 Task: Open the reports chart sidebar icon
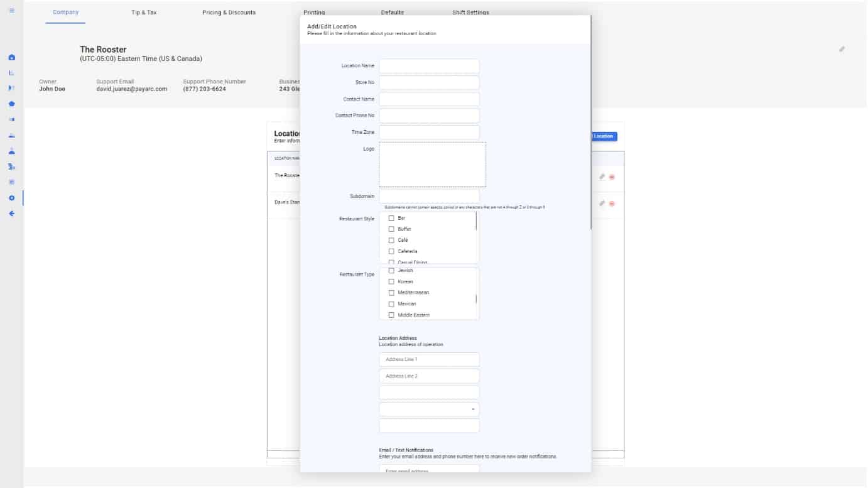coord(11,73)
